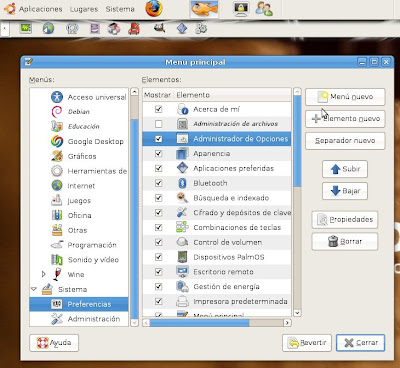Click the Administración tools icon
The image size is (400, 368).
tap(57, 319)
